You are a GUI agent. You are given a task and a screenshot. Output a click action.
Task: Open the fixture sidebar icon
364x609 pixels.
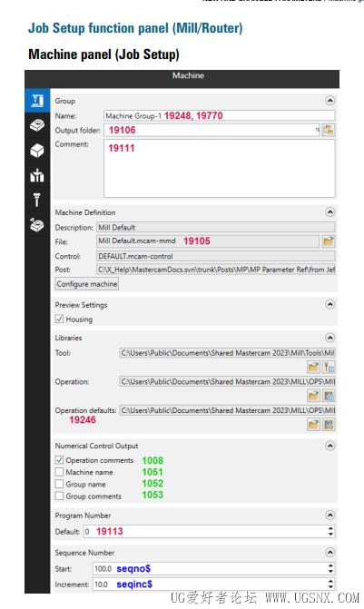click(37, 175)
